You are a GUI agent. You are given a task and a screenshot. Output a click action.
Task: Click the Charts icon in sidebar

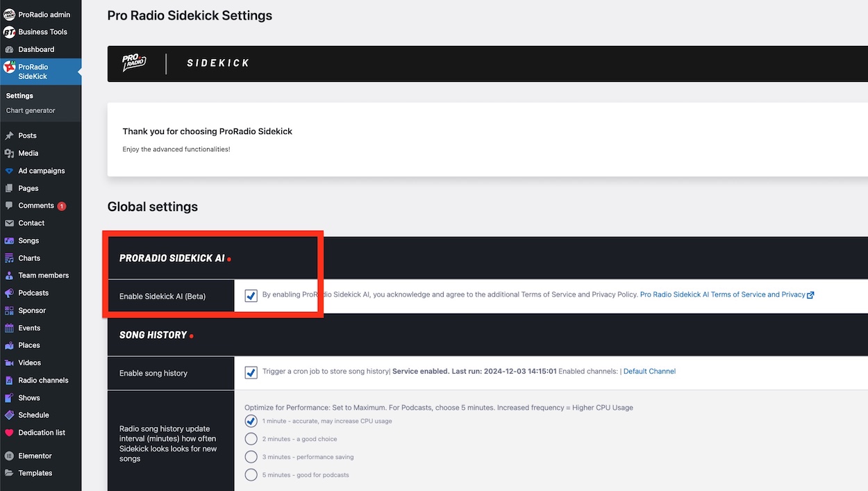(x=9, y=258)
